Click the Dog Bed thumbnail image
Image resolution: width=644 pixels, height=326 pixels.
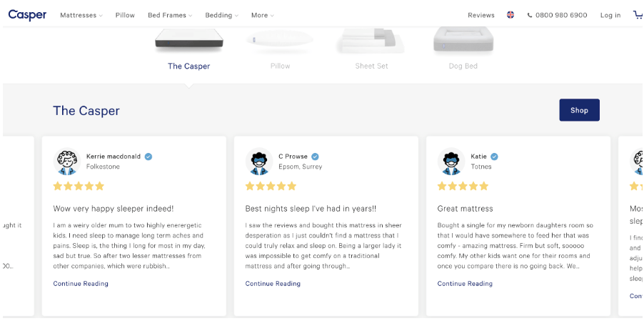click(463, 39)
